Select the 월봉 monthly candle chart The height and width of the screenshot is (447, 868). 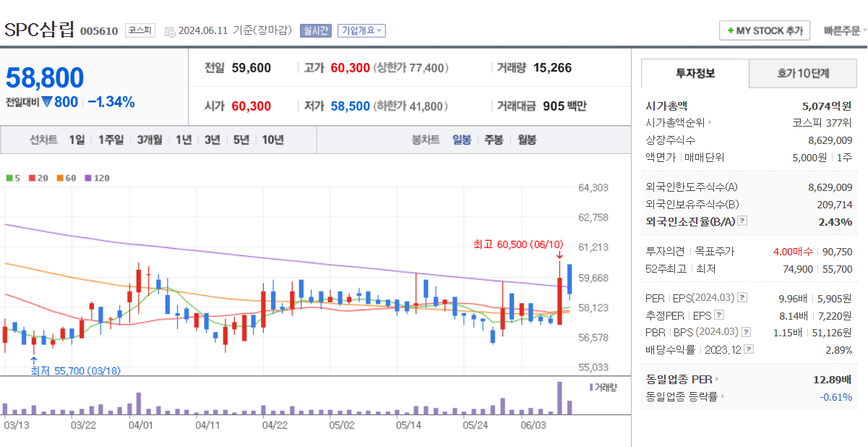pos(527,140)
